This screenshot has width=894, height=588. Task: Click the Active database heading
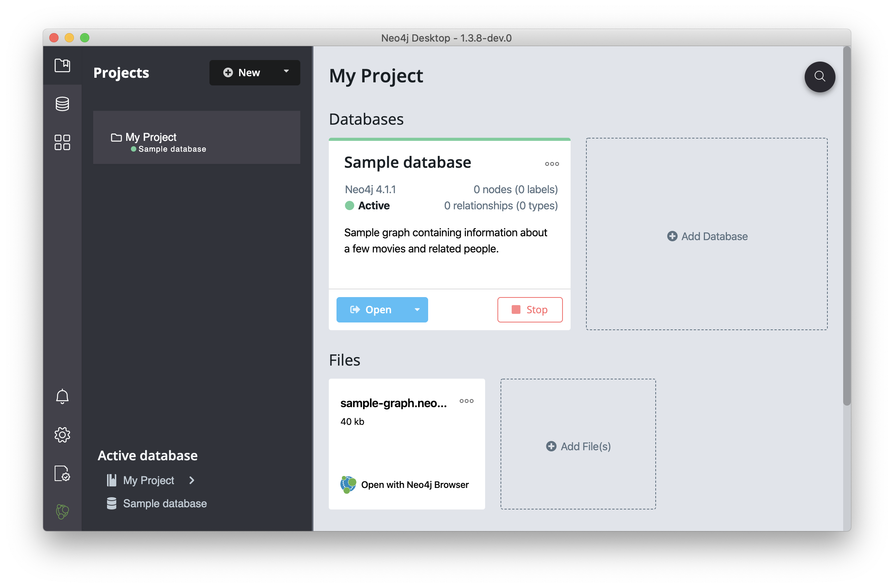click(x=147, y=456)
